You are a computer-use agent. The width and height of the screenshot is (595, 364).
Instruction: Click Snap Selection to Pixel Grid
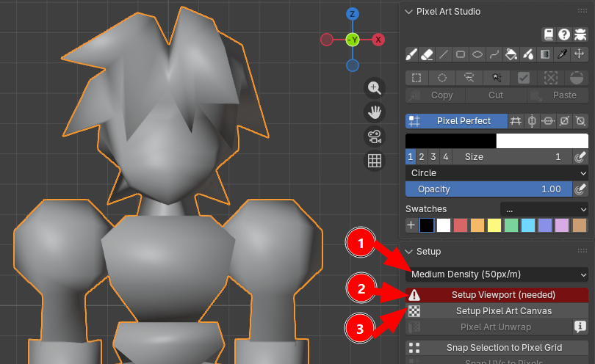pyautogui.click(x=497, y=348)
